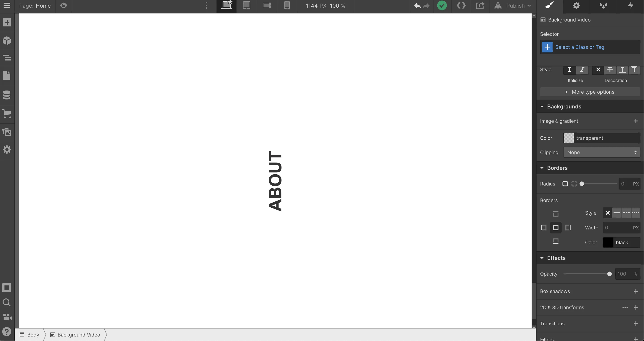Toggle the Strikethrough decoration style

click(610, 69)
